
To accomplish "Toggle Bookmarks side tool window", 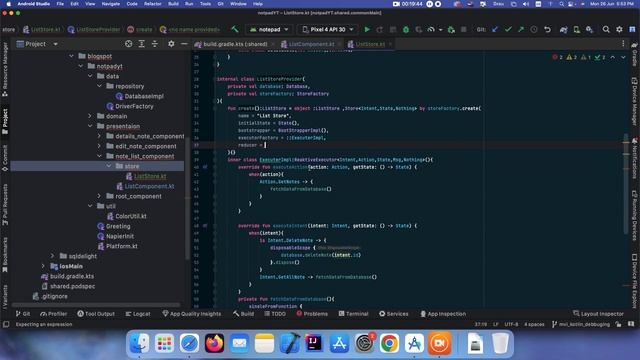I will 5,256.
